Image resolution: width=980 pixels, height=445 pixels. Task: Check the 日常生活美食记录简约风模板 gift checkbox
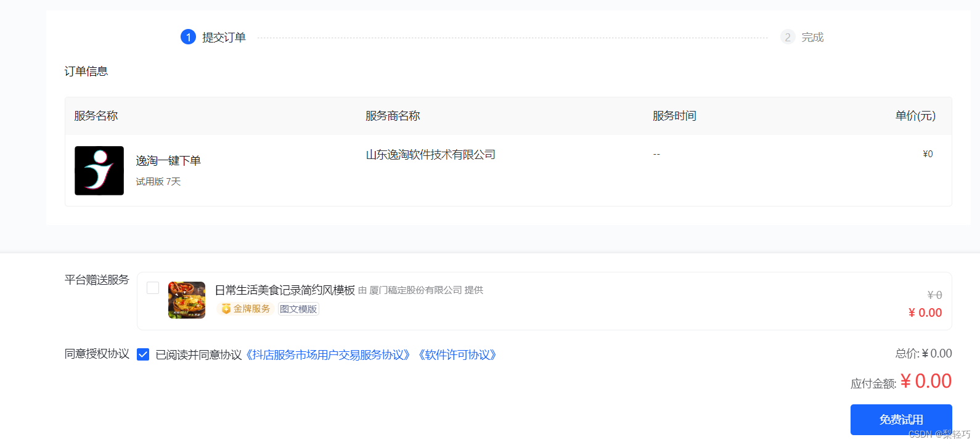153,288
